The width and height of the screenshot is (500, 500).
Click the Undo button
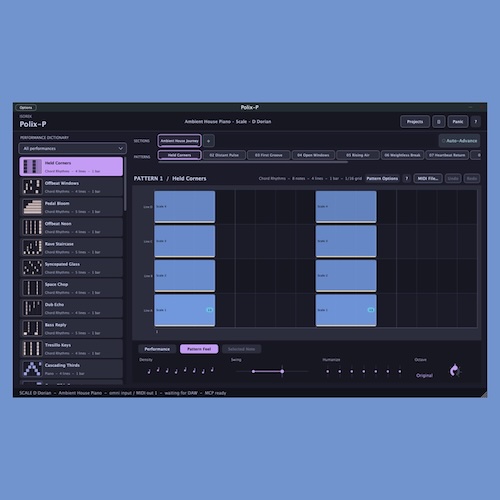point(453,179)
